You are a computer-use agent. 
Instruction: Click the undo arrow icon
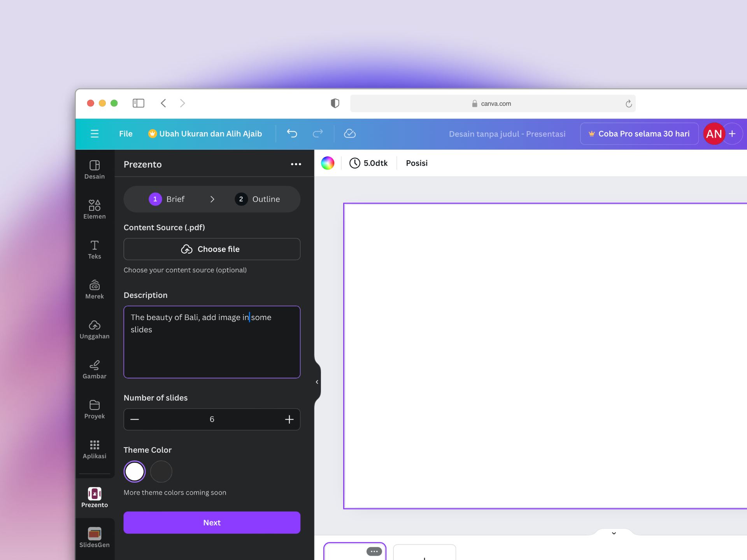(x=292, y=134)
